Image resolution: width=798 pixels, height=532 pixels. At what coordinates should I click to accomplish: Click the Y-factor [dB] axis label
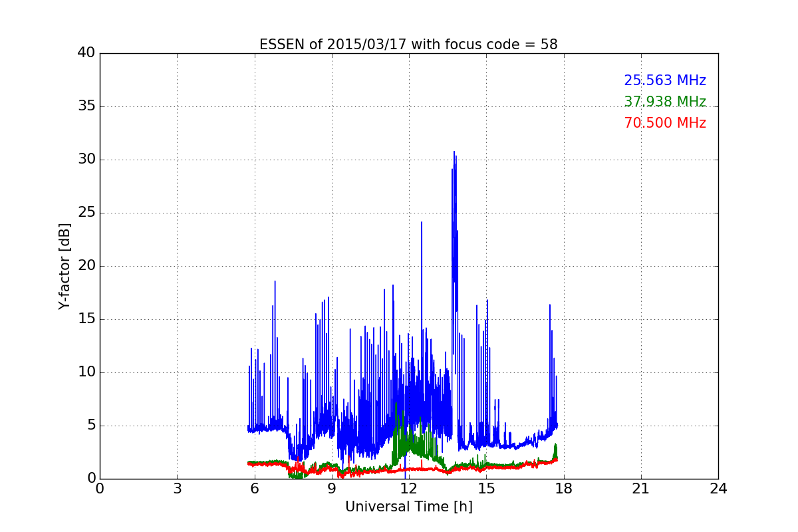pyautogui.click(x=65, y=266)
